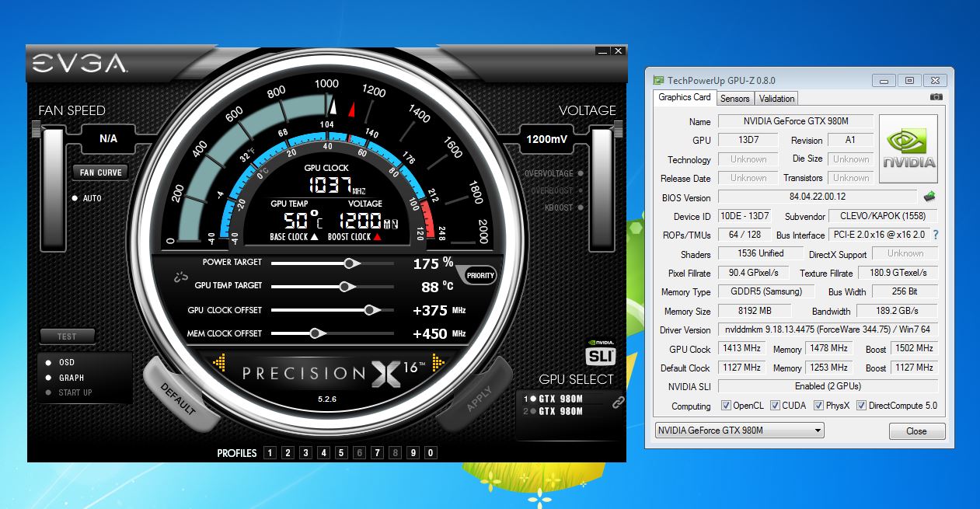Load profile 2

[x=288, y=453]
